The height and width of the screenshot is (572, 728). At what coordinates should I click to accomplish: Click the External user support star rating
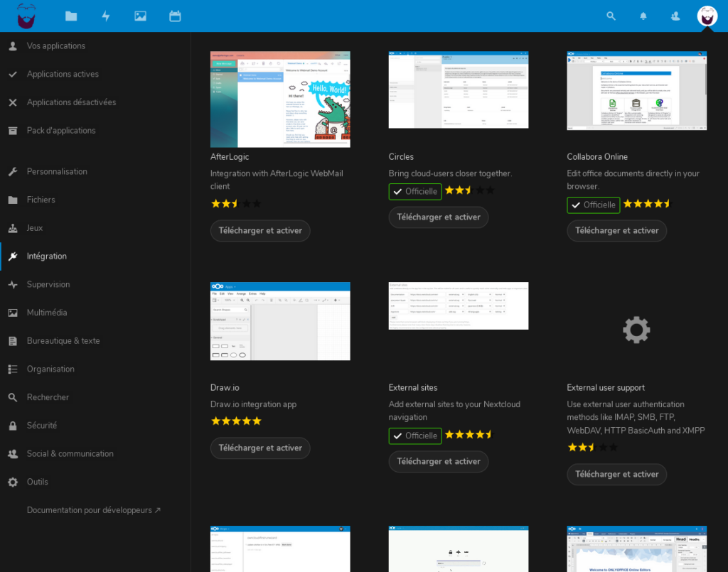tap(592, 448)
